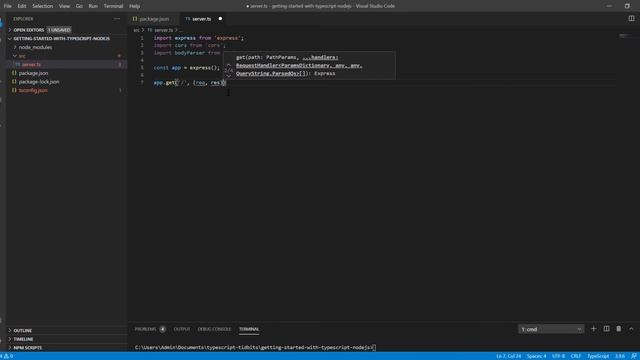Select the server.ts editor tab

click(202, 19)
